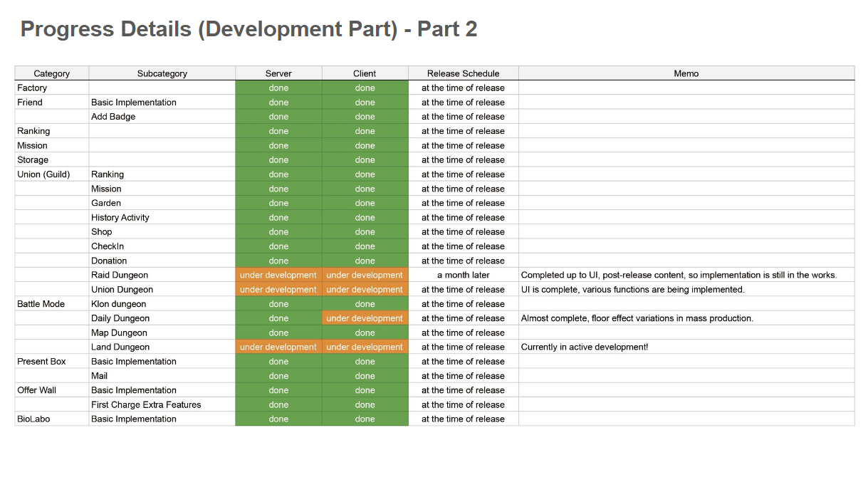Select the 'Currently in active development!' memo

click(585, 347)
